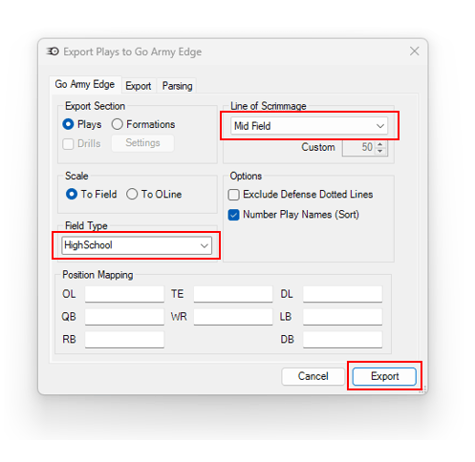
Task: Focus the OL position mapping field
Action: [x=124, y=294]
